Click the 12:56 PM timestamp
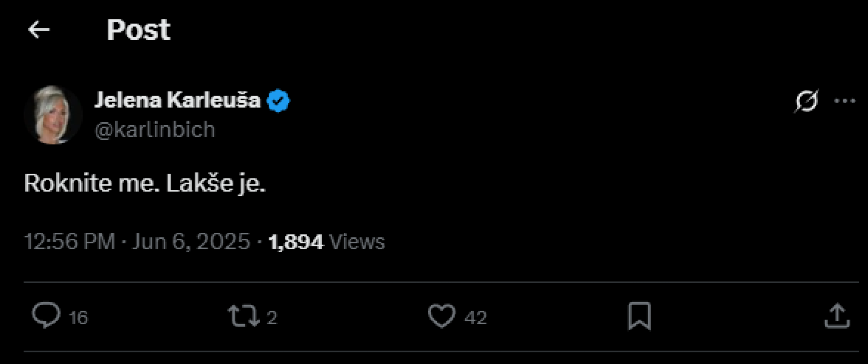This screenshot has height=364, width=868. point(70,242)
